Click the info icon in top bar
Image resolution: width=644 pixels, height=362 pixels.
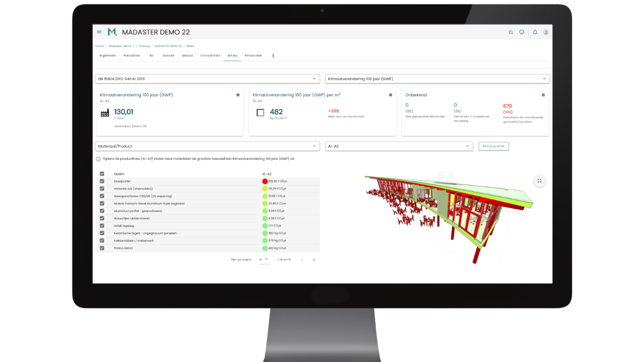click(521, 32)
